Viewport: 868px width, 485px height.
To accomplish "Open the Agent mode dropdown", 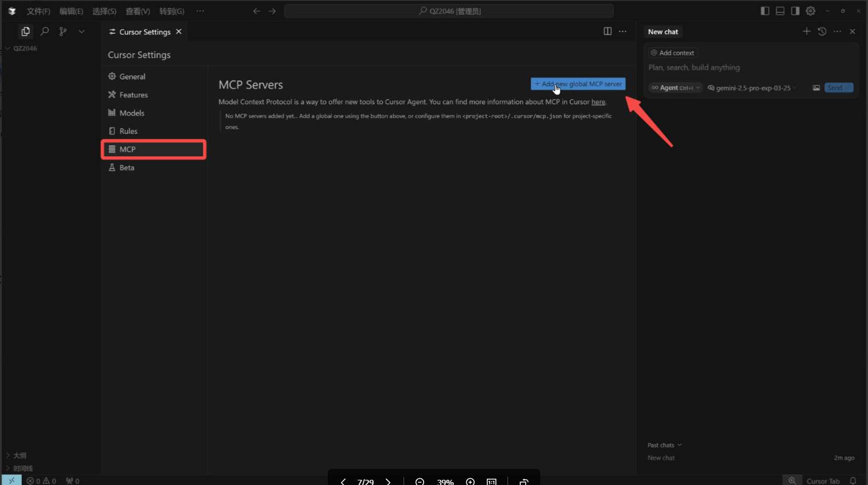I will (x=676, y=88).
